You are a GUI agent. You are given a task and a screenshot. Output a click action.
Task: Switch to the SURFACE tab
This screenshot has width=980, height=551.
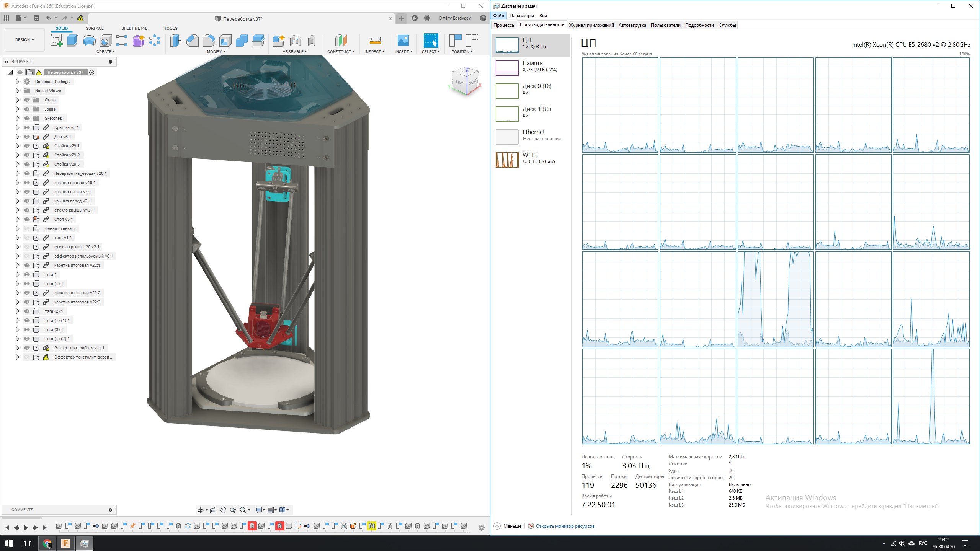click(95, 28)
